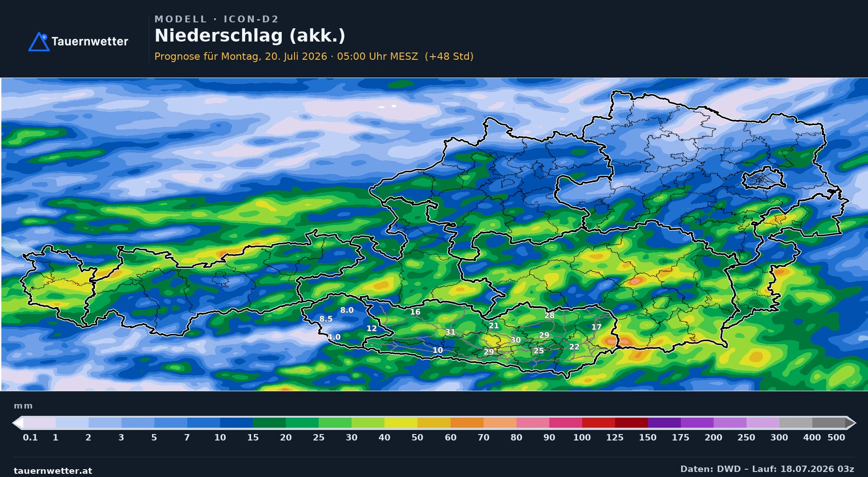Click the 17 precipitation value on the map
Screen dimensions: 868x477
tap(596, 327)
